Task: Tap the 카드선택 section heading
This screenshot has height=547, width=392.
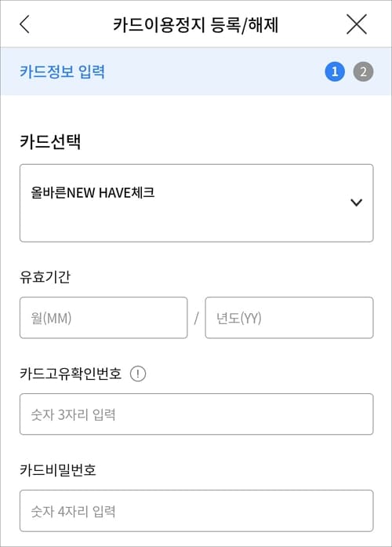Action: coord(50,141)
